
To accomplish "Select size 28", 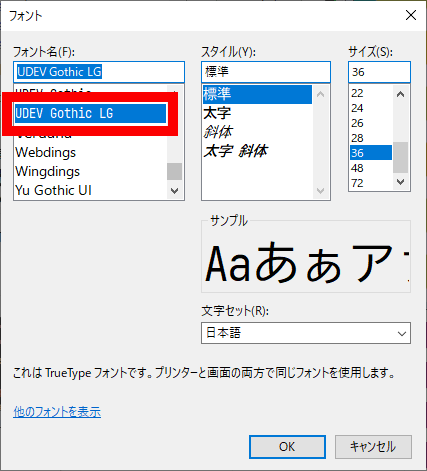I will click(x=357, y=138).
